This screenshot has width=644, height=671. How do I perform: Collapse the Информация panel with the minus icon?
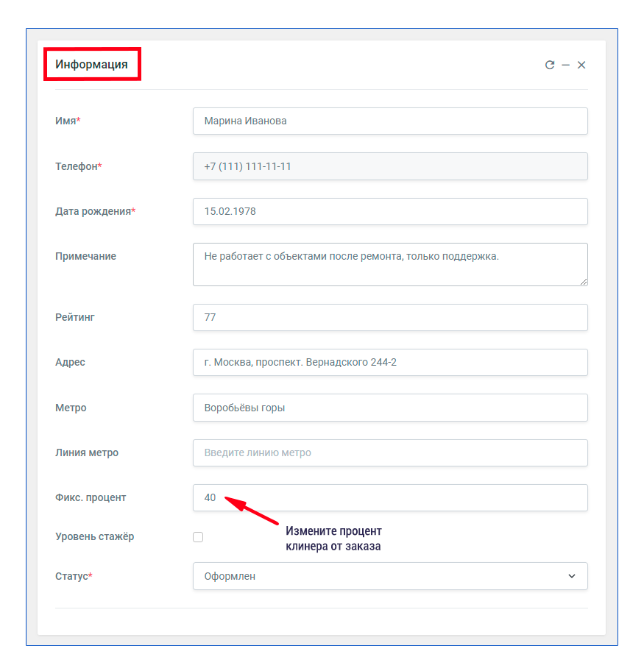pyautogui.click(x=566, y=65)
